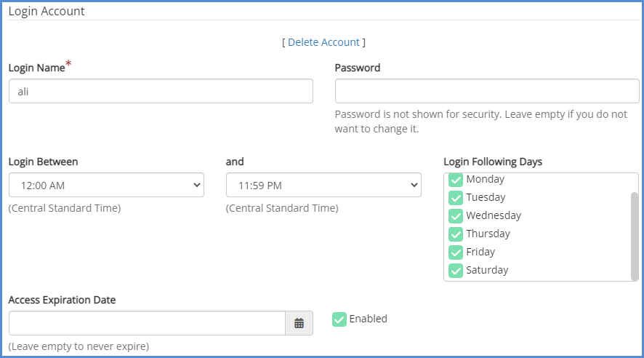The width and height of the screenshot is (644, 358).
Task: Toggle the Wednesday login day
Action: (456, 216)
